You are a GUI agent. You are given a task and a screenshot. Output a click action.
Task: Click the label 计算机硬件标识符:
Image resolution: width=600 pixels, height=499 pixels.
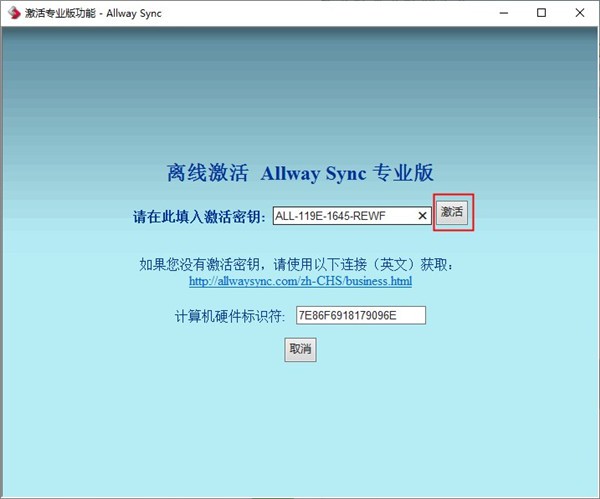(230, 316)
